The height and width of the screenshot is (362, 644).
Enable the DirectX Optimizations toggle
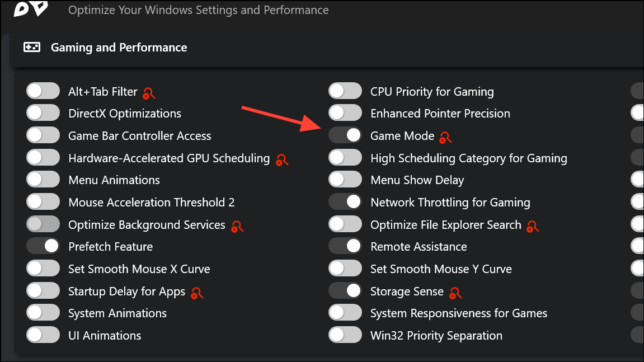pos(43,113)
